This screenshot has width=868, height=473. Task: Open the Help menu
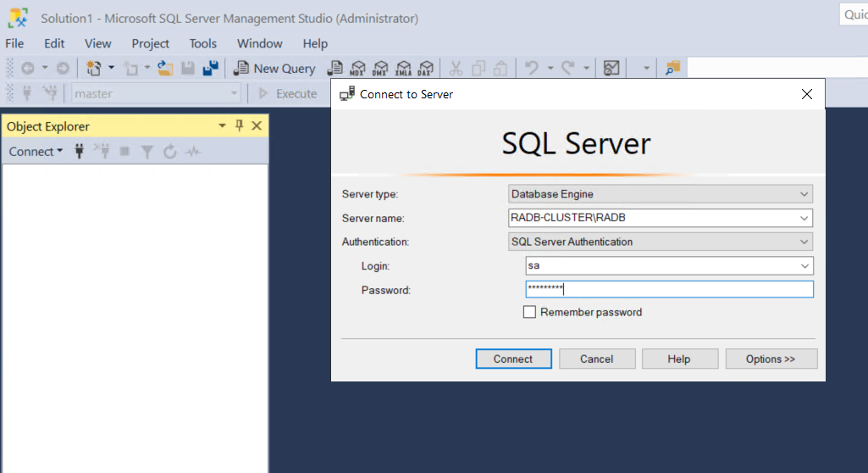[x=315, y=43]
